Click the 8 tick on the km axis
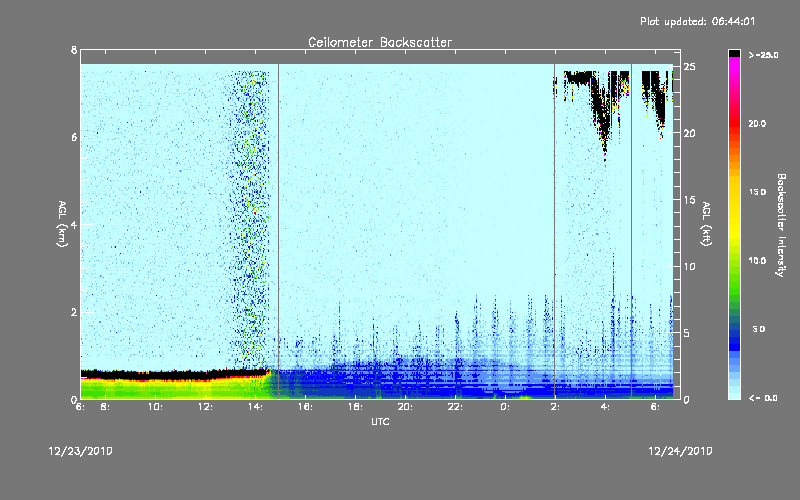 (x=74, y=50)
